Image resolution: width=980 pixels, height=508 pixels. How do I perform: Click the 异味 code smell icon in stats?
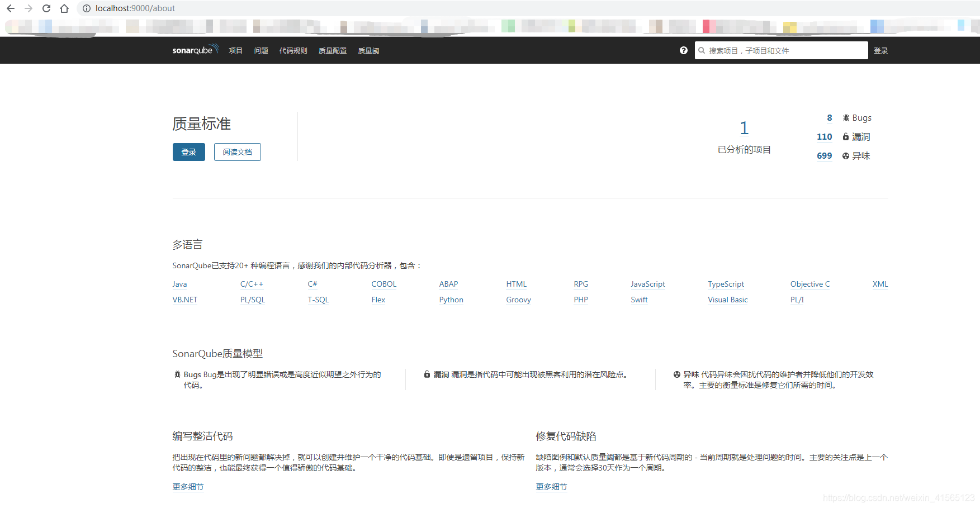[x=846, y=156]
